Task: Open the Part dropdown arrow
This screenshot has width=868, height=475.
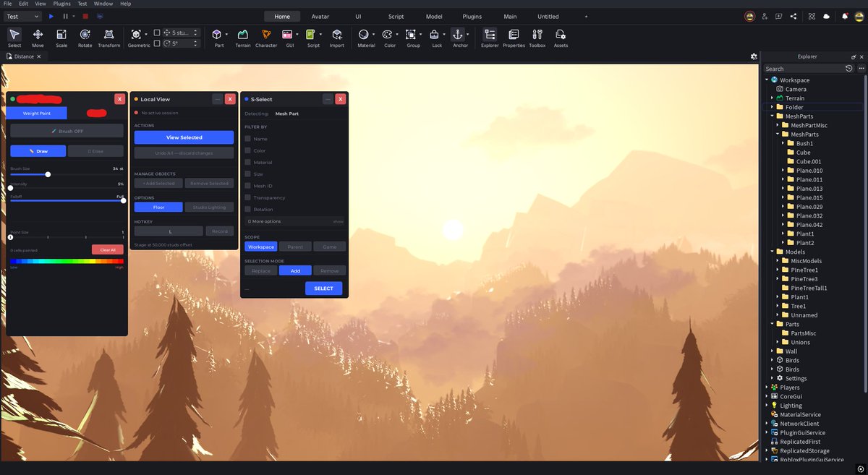Action: point(227,34)
